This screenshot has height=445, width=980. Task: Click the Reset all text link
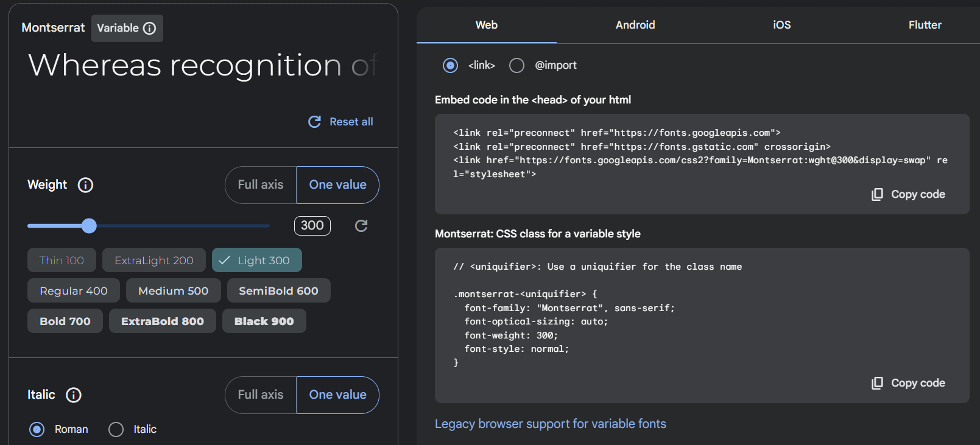(351, 122)
